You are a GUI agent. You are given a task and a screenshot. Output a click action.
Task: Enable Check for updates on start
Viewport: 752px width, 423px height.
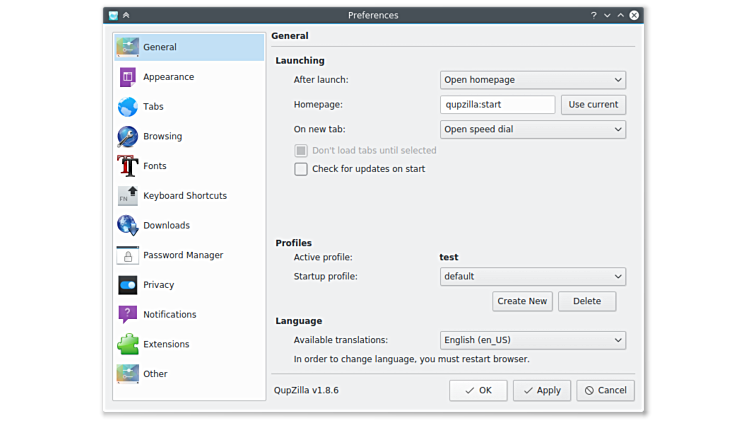click(x=301, y=169)
